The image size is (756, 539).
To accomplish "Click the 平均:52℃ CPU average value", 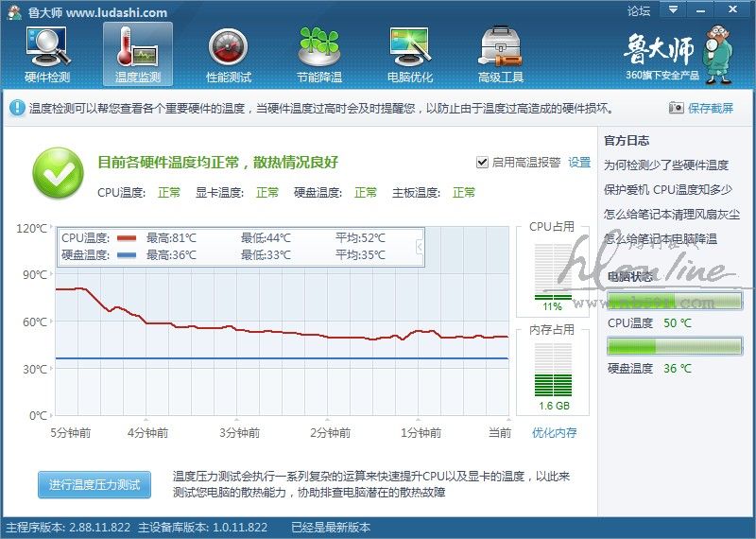I will click(361, 238).
